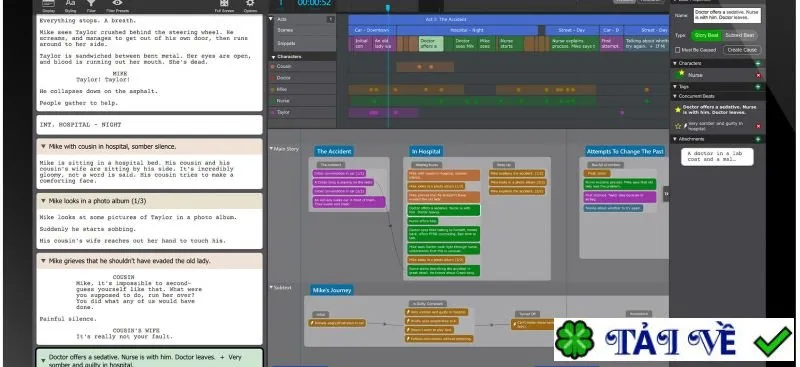
Task: Collapse 'Mike grieves that he shouldn't have evaded' snippet
Action: (43, 261)
